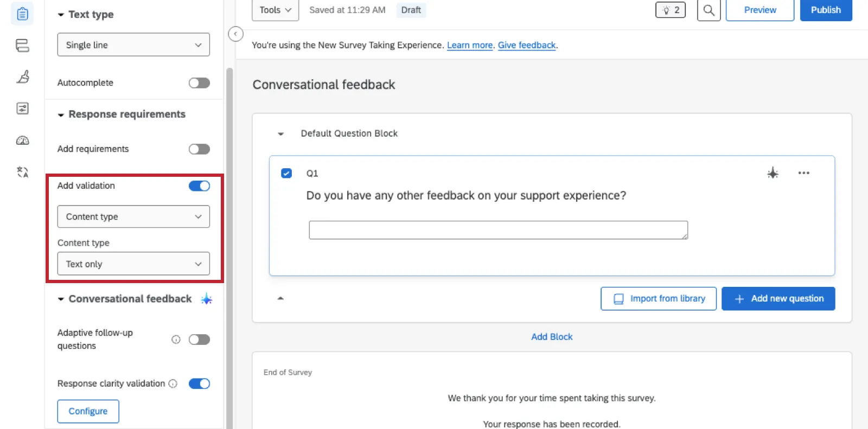
Task: Open the Learn more link
Action: (x=470, y=45)
